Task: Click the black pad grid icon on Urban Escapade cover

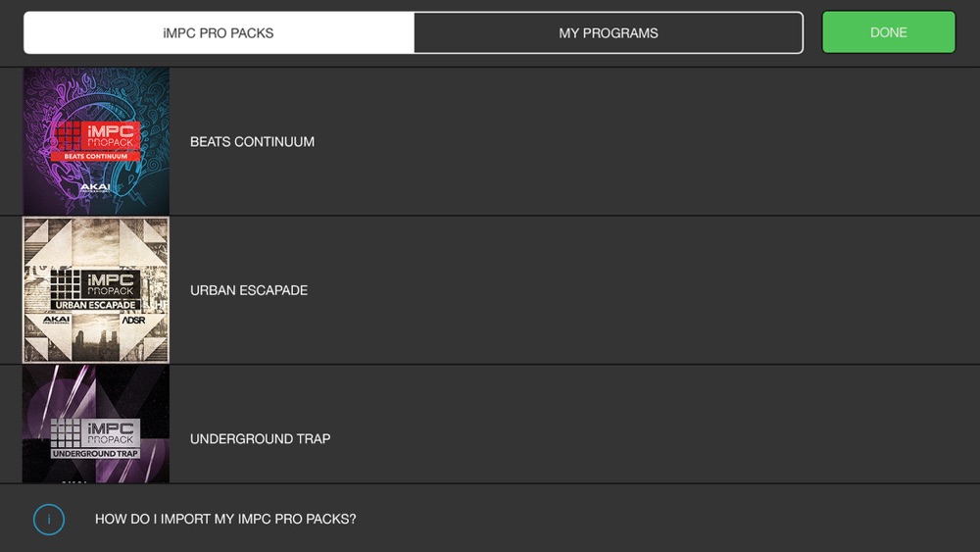Action: pos(65,284)
